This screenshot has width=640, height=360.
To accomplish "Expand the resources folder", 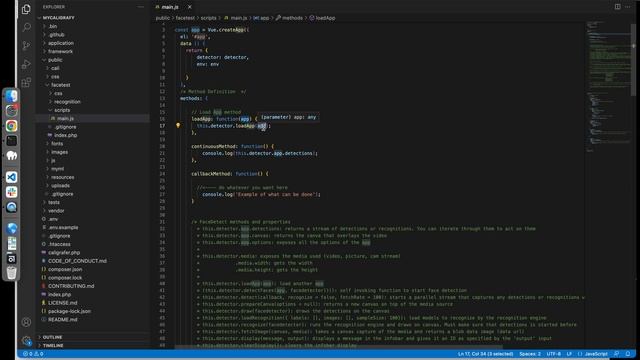I will click(62, 177).
